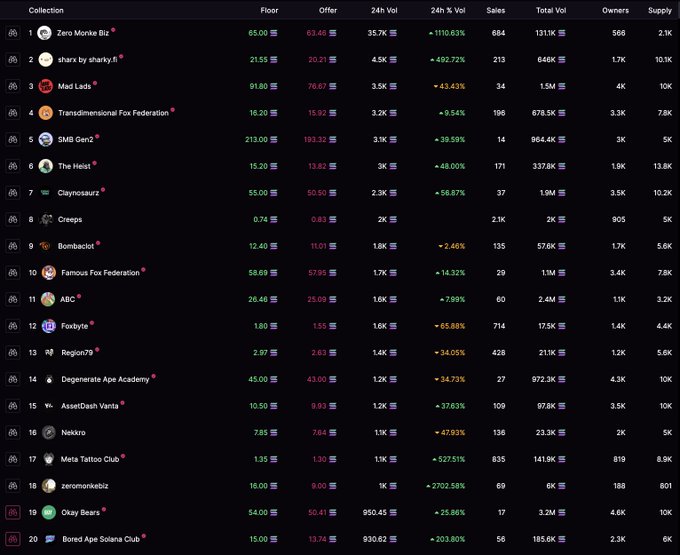This screenshot has width=680, height=555.
Task: Sort by the Supply column header
Action: coord(660,10)
